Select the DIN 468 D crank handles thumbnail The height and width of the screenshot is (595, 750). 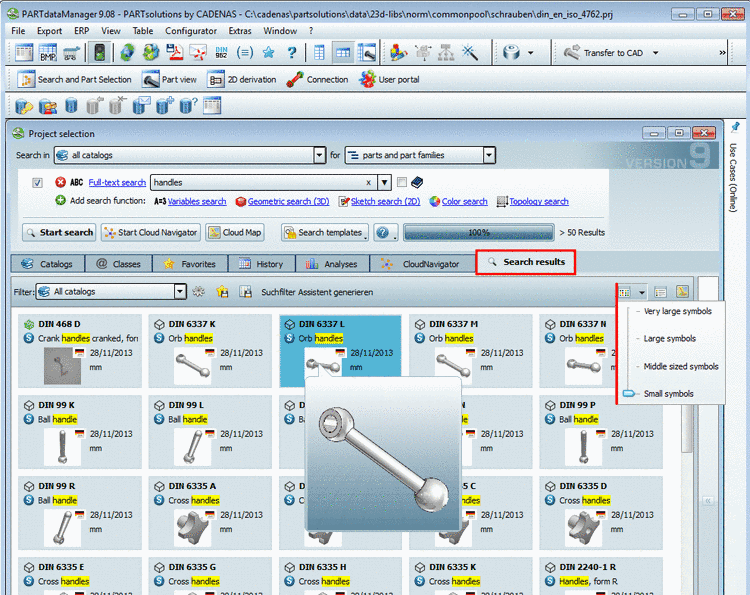pos(62,366)
